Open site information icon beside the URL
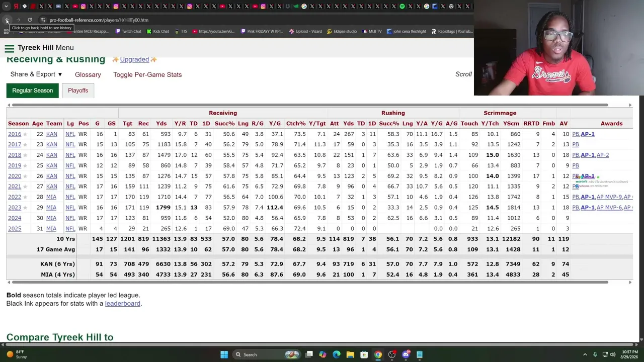Viewport: 644px width, 362px height. 43,20
